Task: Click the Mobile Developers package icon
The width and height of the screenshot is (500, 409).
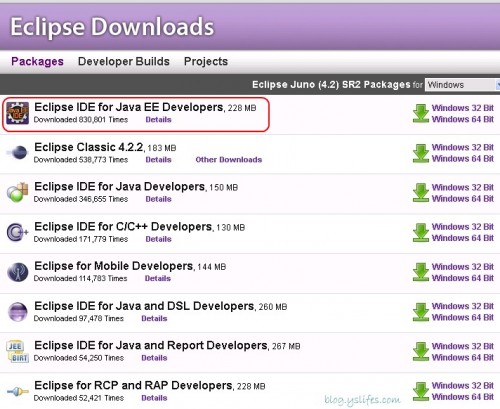Action: pyautogui.click(x=18, y=272)
